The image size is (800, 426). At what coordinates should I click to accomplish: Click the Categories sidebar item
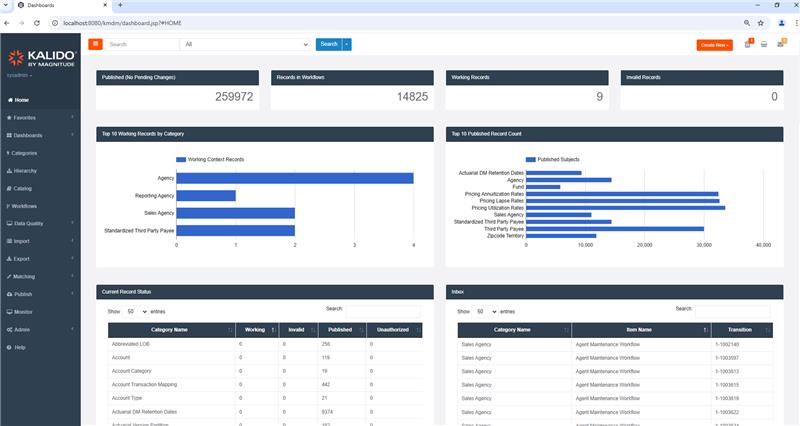click(24, 153)
